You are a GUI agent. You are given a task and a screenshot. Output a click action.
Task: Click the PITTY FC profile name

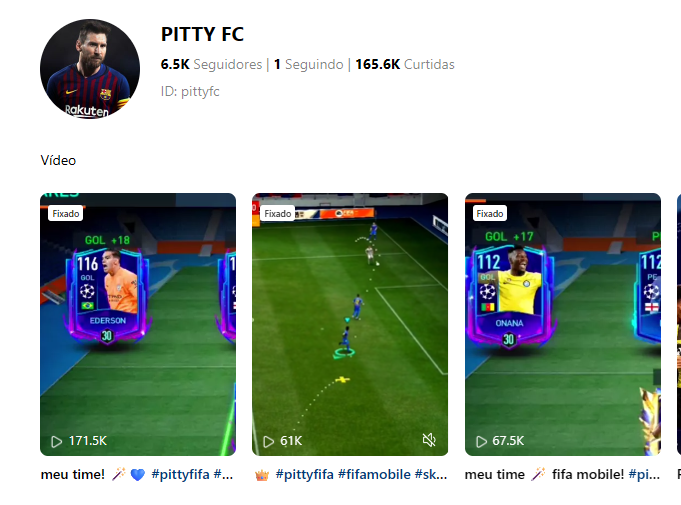(x=202, y=34)
